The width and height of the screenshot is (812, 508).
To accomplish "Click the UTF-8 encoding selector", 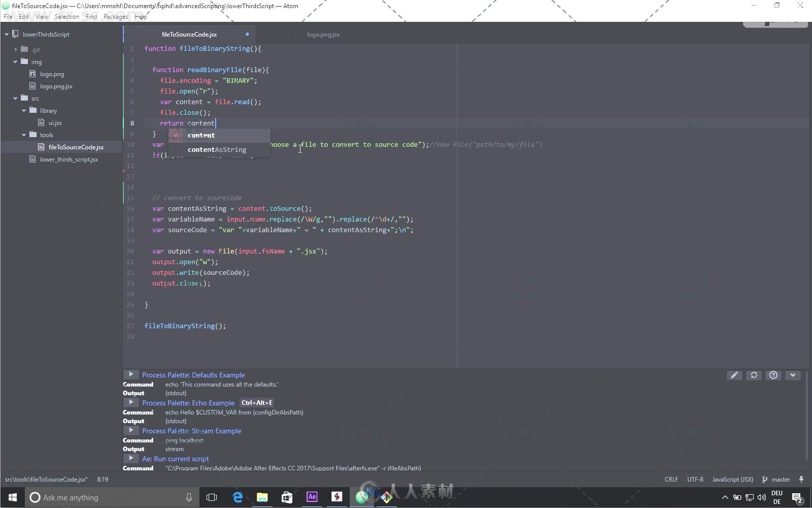I will click(x=695, y=479).
